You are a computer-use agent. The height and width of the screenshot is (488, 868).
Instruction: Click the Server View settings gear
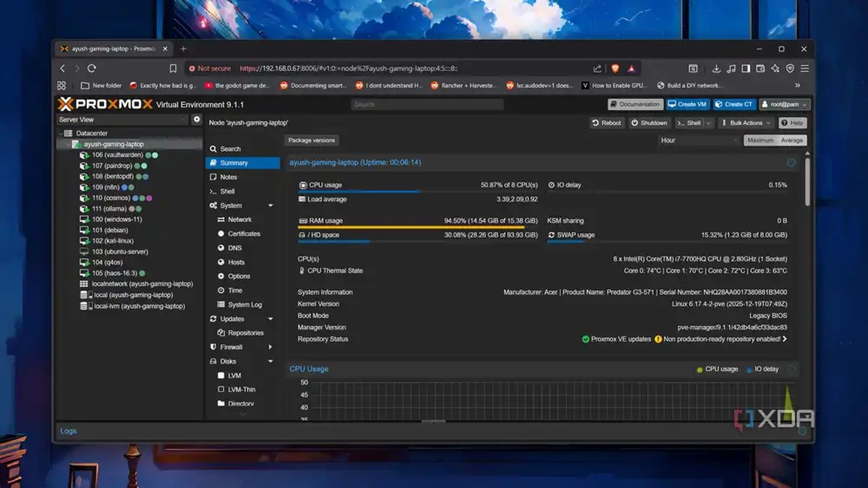[x=197, y=119]
